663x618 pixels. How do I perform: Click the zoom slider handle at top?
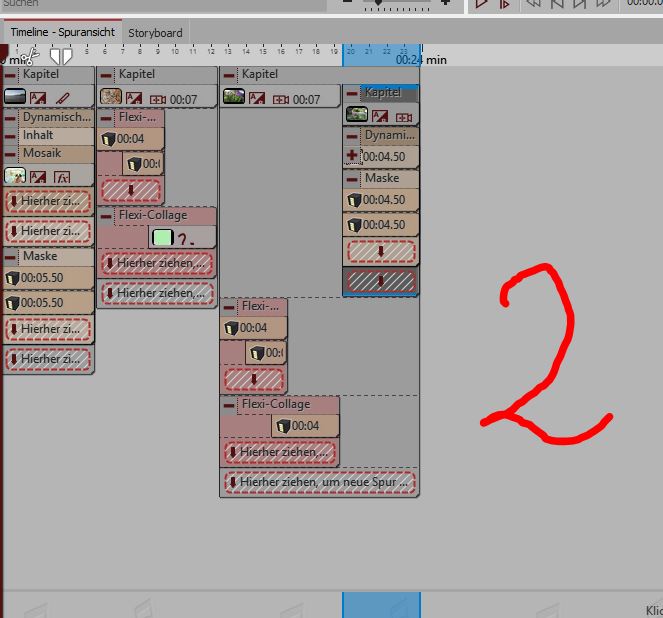pos(377,4)
